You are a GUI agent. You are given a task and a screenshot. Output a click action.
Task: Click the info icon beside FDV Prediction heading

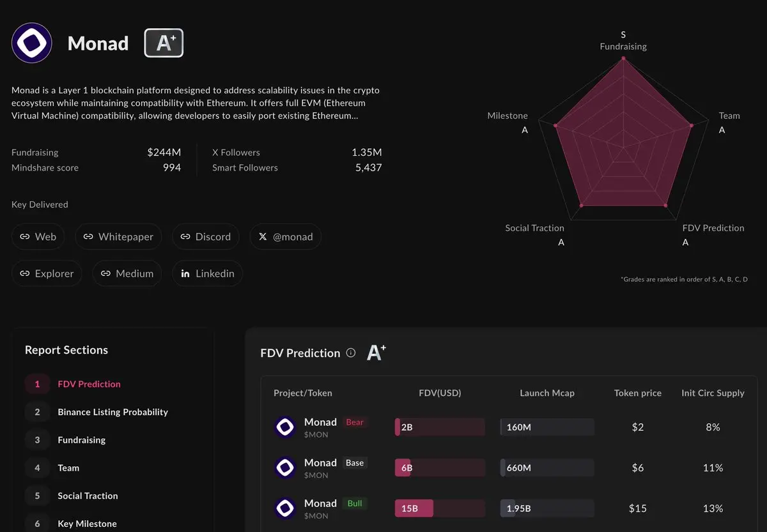point(350,353)
